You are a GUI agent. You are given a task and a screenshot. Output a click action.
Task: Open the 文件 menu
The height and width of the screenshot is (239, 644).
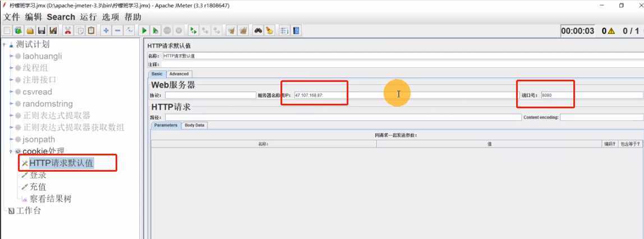click(12, 17)
